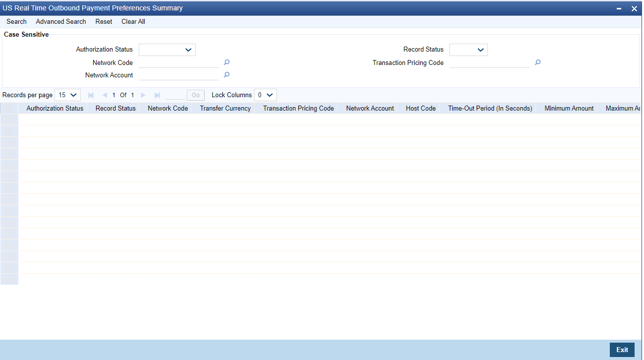This screenshot has width=644, height=360.
Task: Open Transaction Pricing Code lookup icon
Action: (x=537, y=62)
